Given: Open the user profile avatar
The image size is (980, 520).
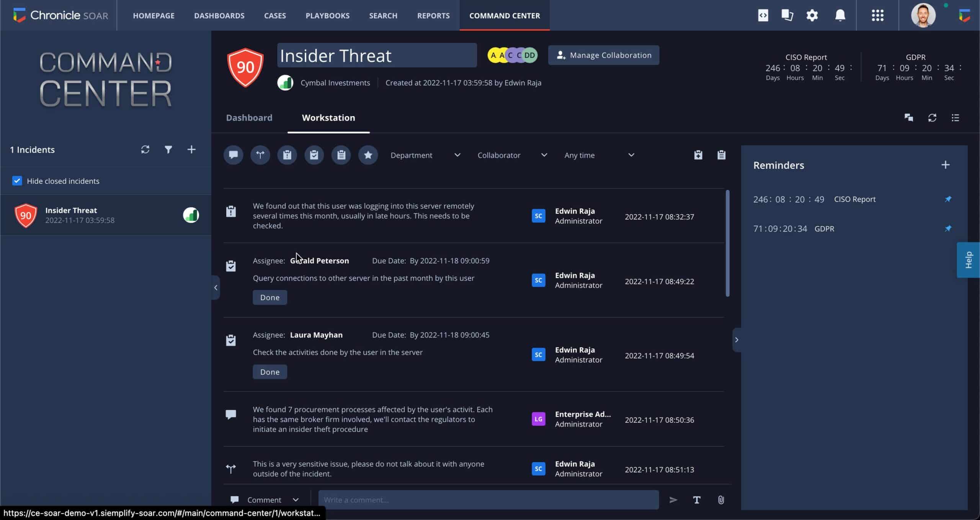Looking at the screenshot, I should point(923,15).
